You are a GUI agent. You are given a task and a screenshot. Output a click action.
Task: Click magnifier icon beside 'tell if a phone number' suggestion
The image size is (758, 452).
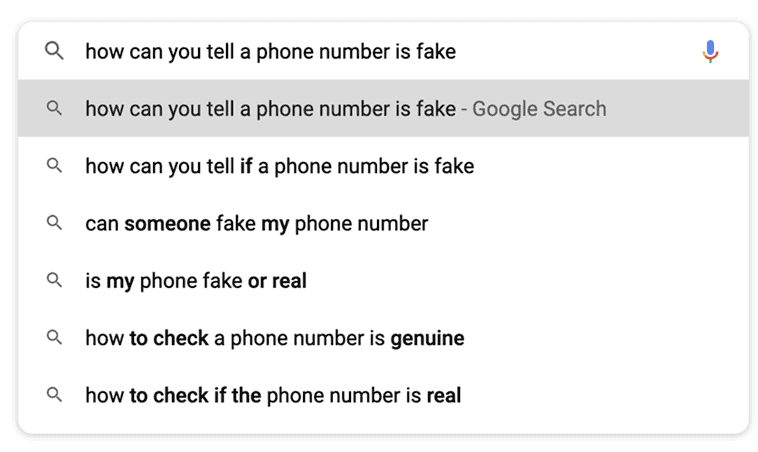pos(54,165)
